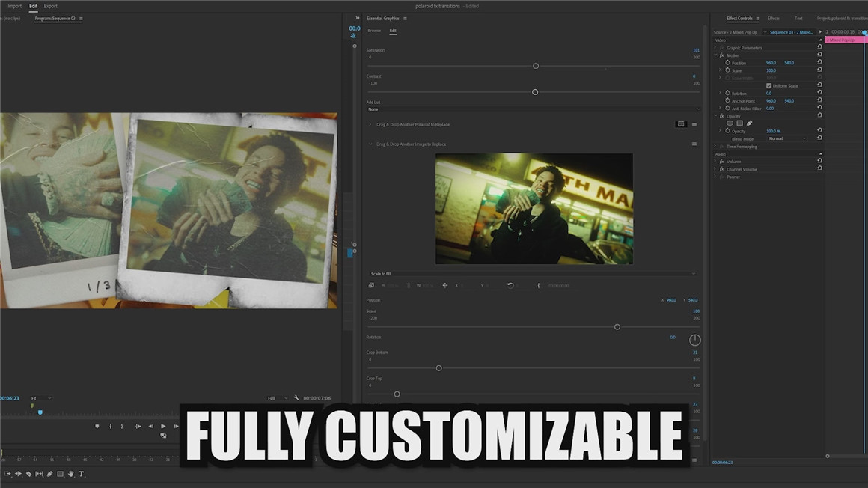This screenshot has width=868, height=488.
Task: Open Program Monitor settings wrench
Action: tap(296, 398)
